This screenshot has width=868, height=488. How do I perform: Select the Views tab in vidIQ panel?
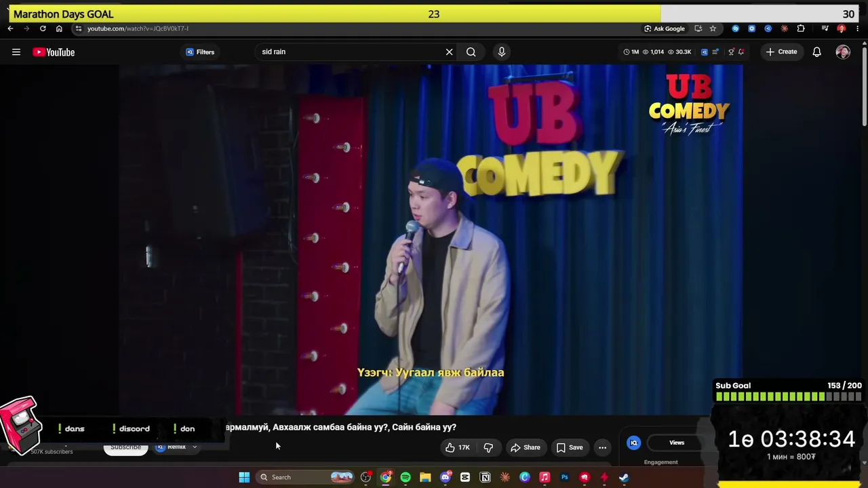click(677, 443)
